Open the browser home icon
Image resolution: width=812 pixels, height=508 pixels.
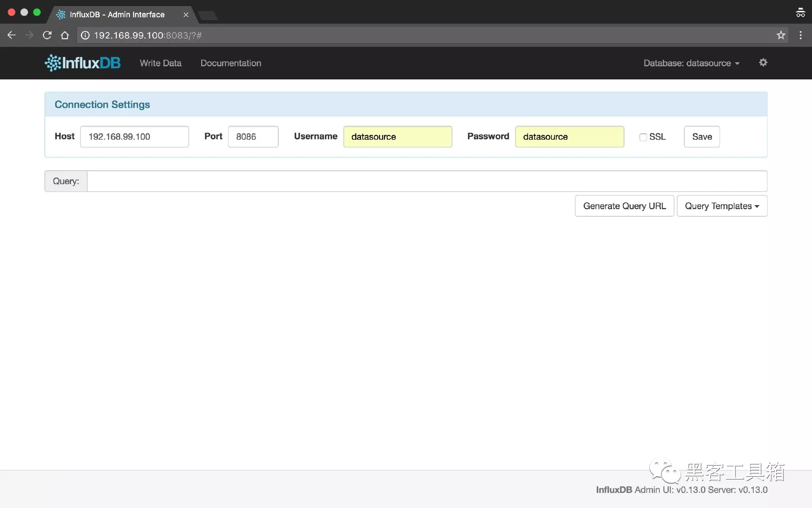tap(65, 35)
